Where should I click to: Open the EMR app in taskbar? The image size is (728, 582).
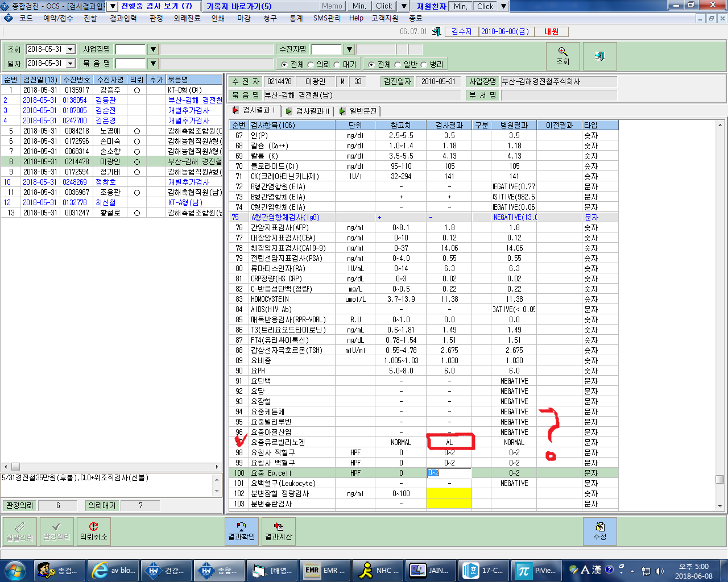[324, 571]
